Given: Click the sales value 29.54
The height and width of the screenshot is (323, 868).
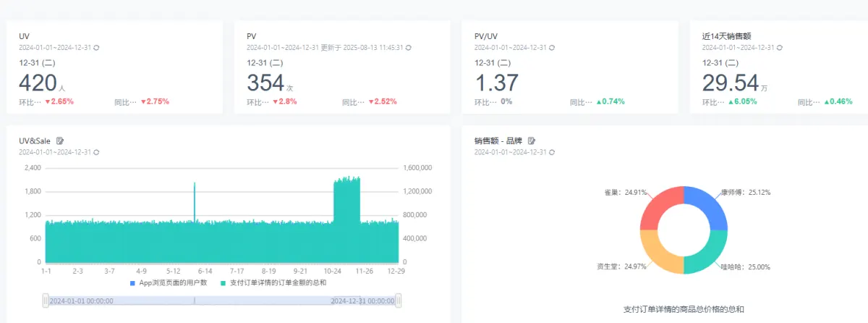Looking at the screenshot, I should pos(730,83).
